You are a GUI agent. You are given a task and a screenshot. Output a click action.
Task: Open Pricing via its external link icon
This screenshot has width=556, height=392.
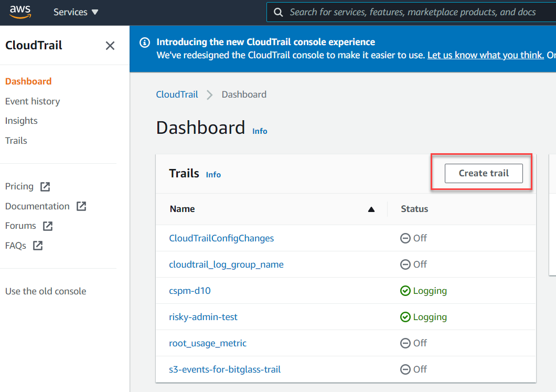(x=44, y=186)
